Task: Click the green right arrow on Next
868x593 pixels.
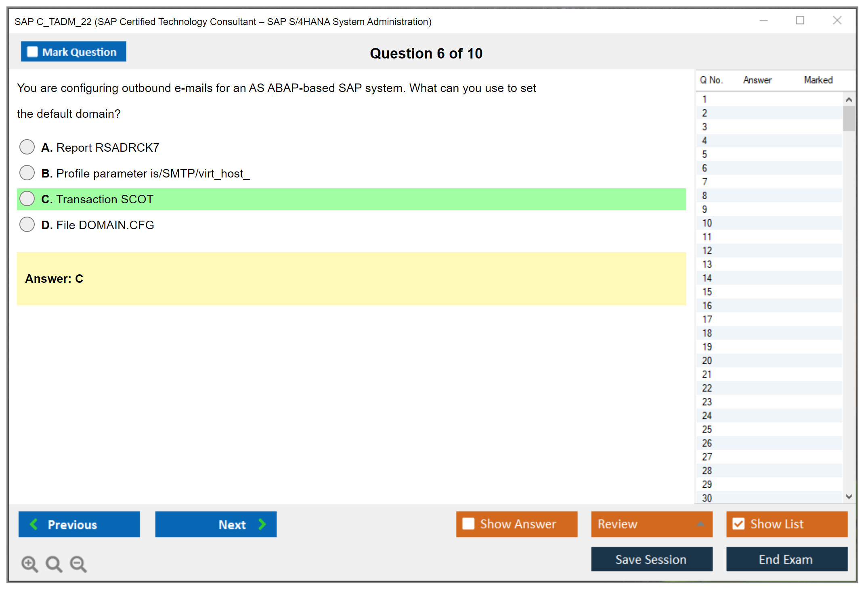Action: (262, 524)
